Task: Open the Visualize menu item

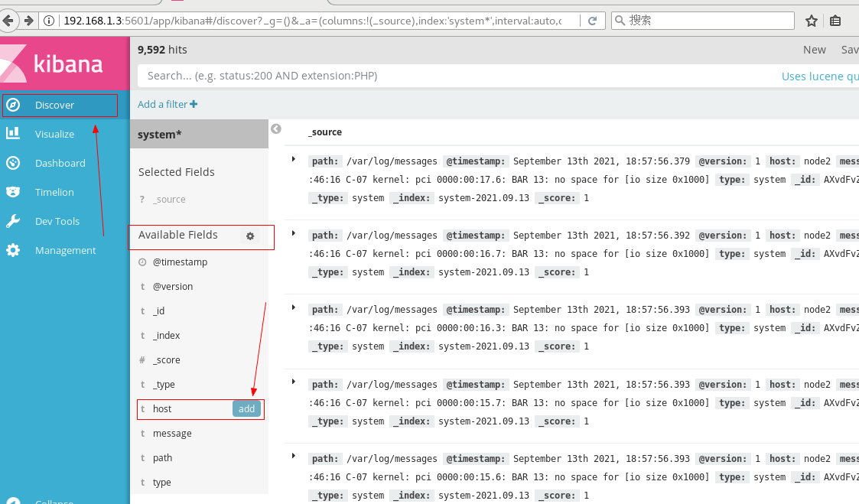Action: 65,134
